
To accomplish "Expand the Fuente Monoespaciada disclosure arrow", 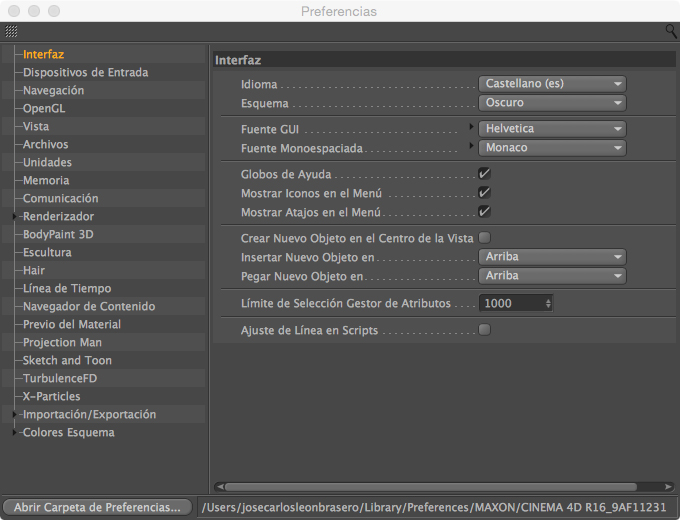I will (x=471, y=147).
